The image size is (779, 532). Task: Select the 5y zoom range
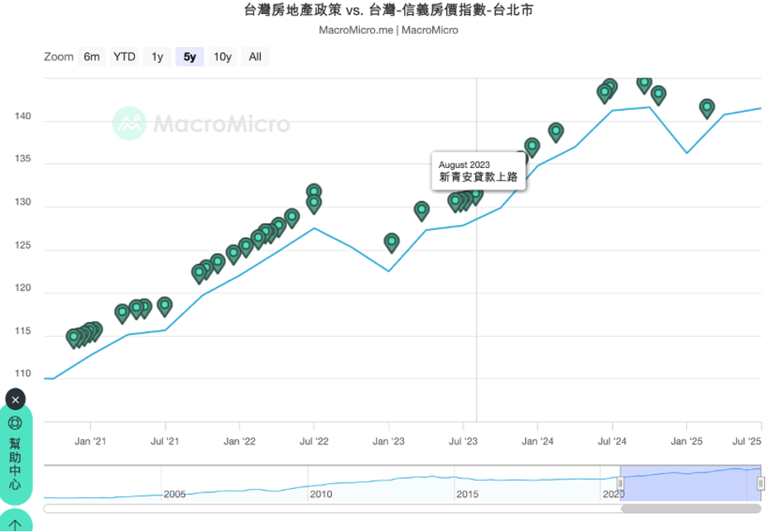pyautogui.click(x=190, y=56)
